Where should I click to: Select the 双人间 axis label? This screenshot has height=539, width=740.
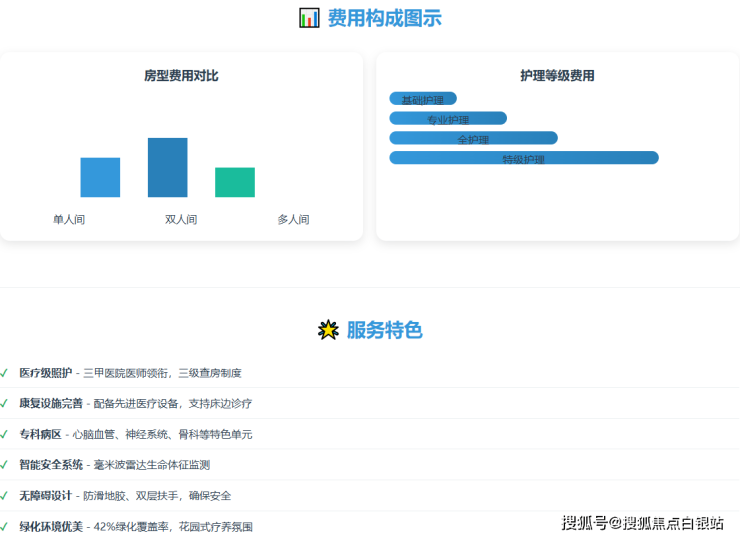(x=181, y=219)
